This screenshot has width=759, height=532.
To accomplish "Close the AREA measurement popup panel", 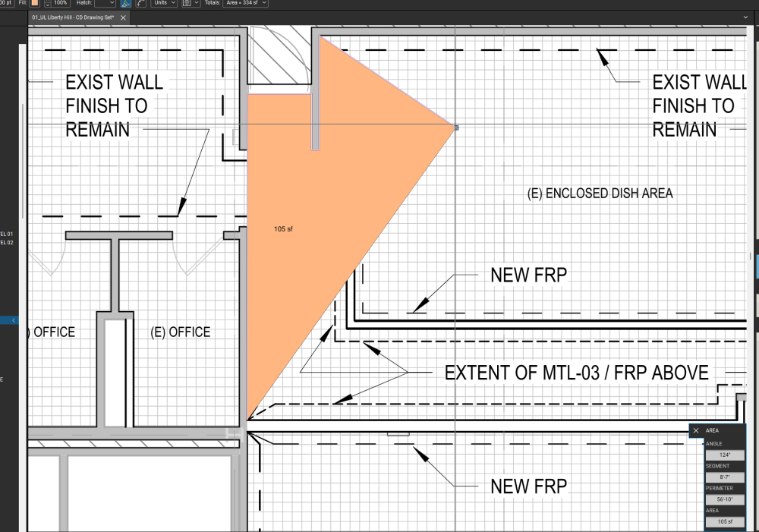I will point(696,430).
